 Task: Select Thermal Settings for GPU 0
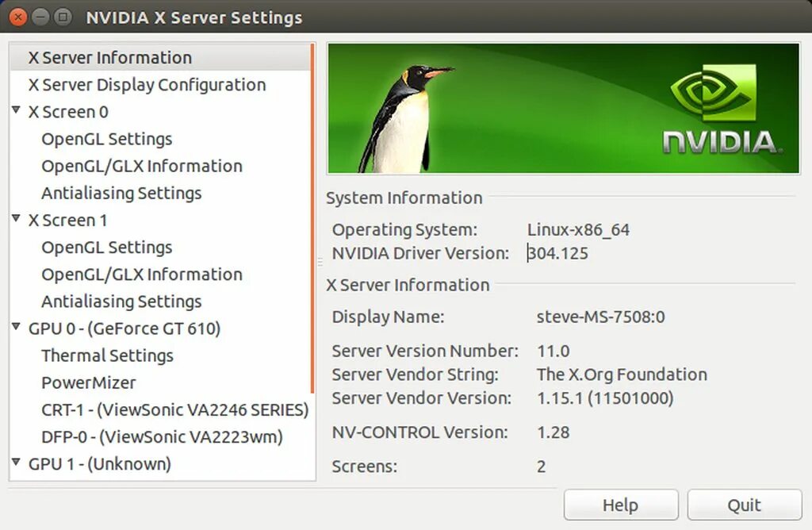107,355
